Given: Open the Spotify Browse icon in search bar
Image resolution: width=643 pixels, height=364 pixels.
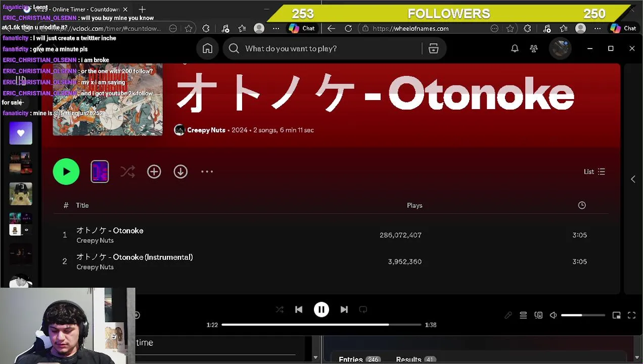Looking at the screenshot, I should pos(433,49).
